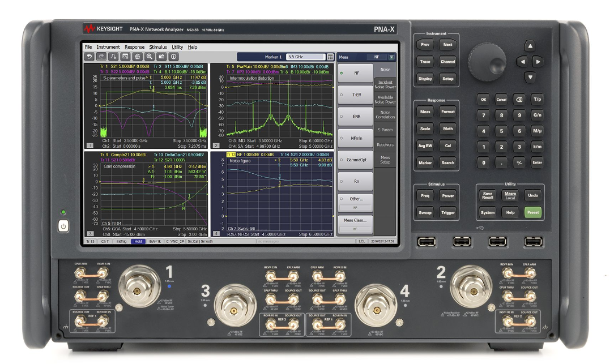Click the Marker 1 frequency field

coord(305,57)
